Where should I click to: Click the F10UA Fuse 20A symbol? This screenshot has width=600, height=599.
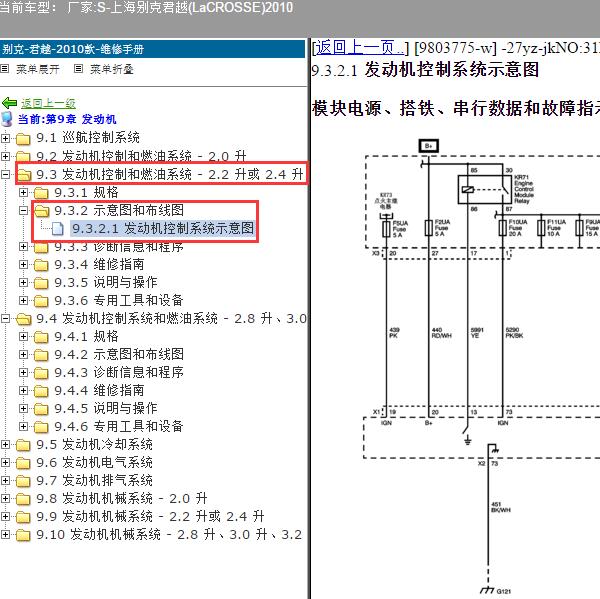[x=503, y=228]
